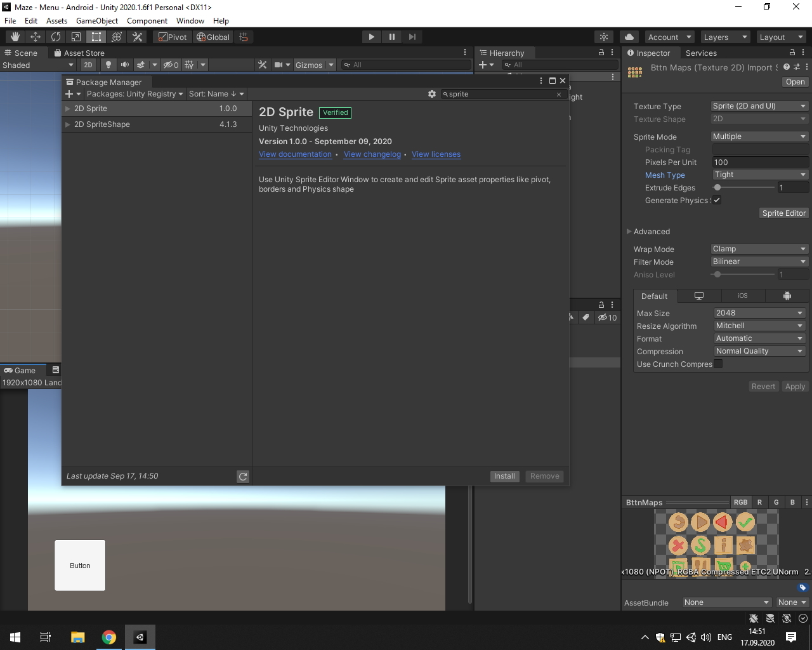Screen dimensions: 812x650
Task: Adjust the Aniso Level slider
Action: coord(743,274)
